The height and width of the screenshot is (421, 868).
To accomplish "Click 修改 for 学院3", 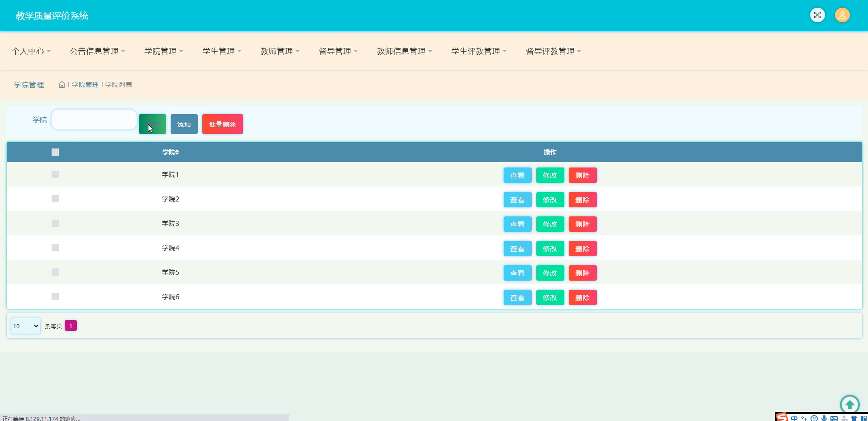I will [x=550, y=224].
